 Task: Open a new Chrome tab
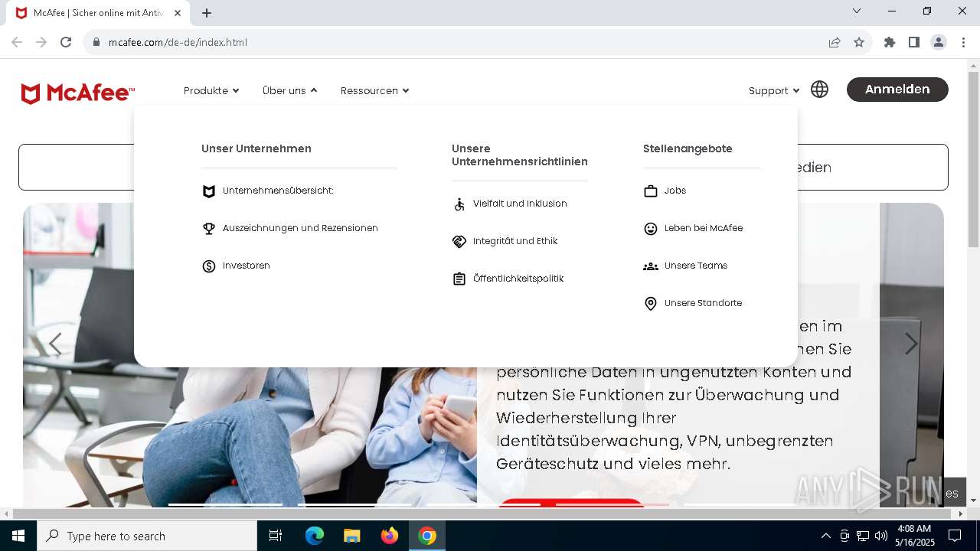tap(207, 13)
